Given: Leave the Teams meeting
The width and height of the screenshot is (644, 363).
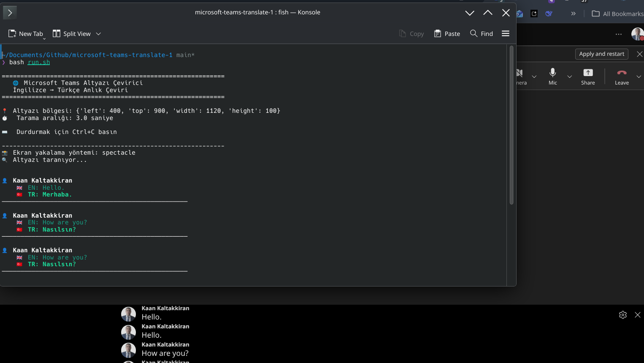Looking at the screenshot, I should [x=622, y=76].
